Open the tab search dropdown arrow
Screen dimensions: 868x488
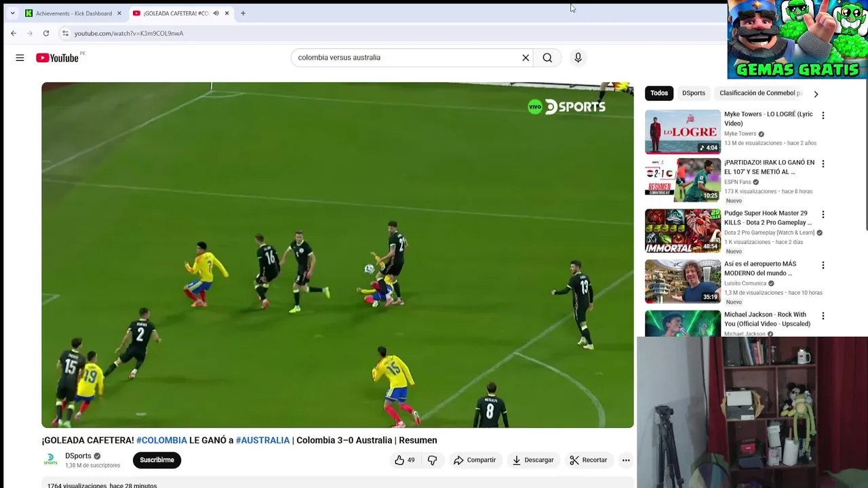[12, 13]
